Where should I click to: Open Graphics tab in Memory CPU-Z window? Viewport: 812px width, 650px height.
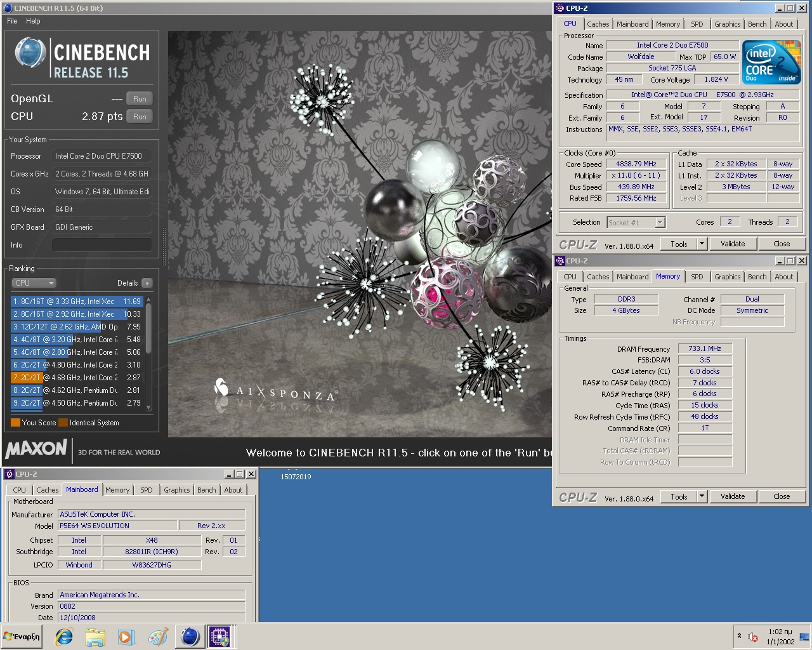tap(727, 277)
